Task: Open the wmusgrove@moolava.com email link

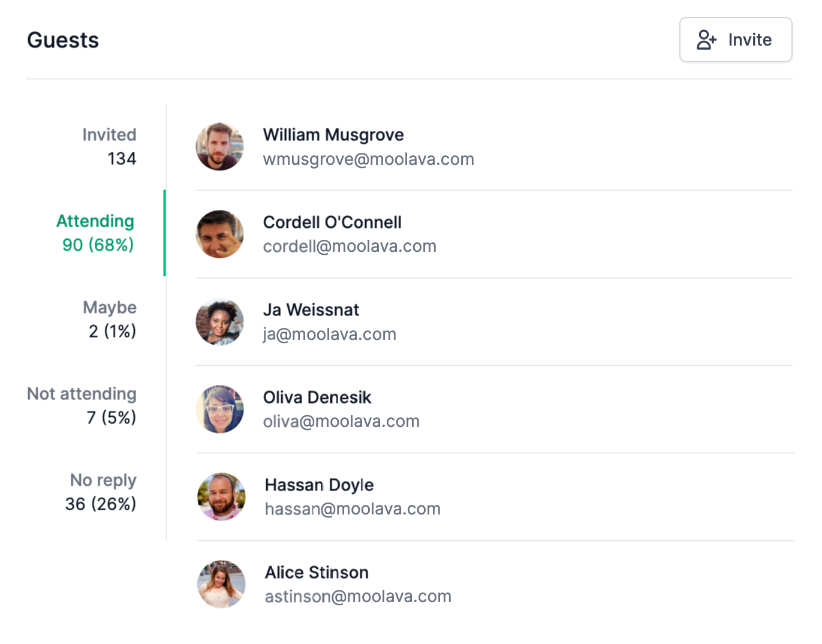Action: (x=368, y=160)
